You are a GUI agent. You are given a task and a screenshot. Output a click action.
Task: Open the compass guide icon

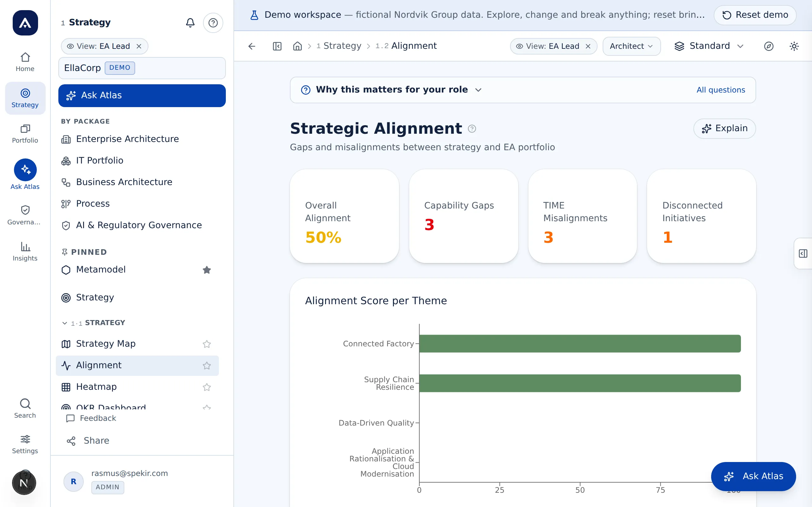[769, 46]
